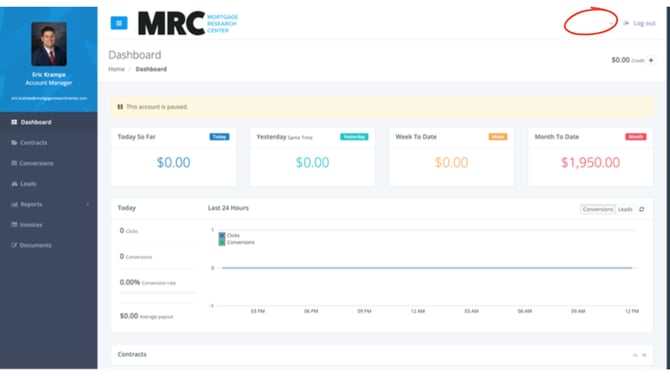Viewport: 670px width, 376px height.
Task: Open Dashboard in the sidebar
Action: pos(49,122)
